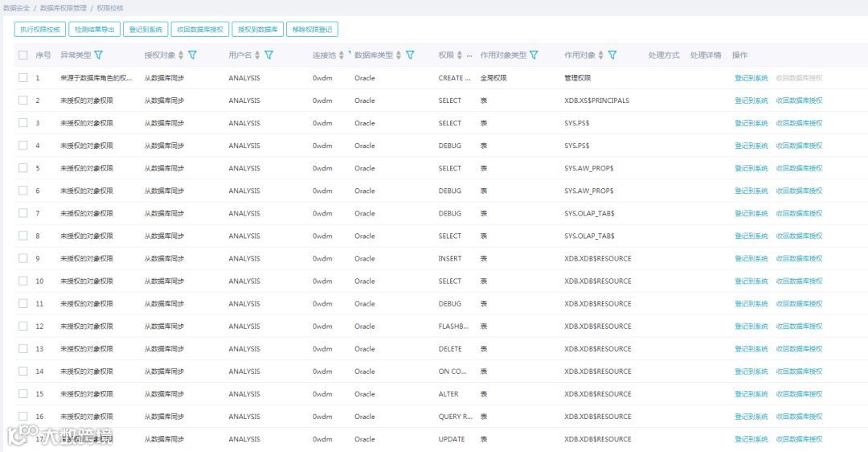Check the checkbox for row 11
Viewport: 868px width, 452px height.
23,303
